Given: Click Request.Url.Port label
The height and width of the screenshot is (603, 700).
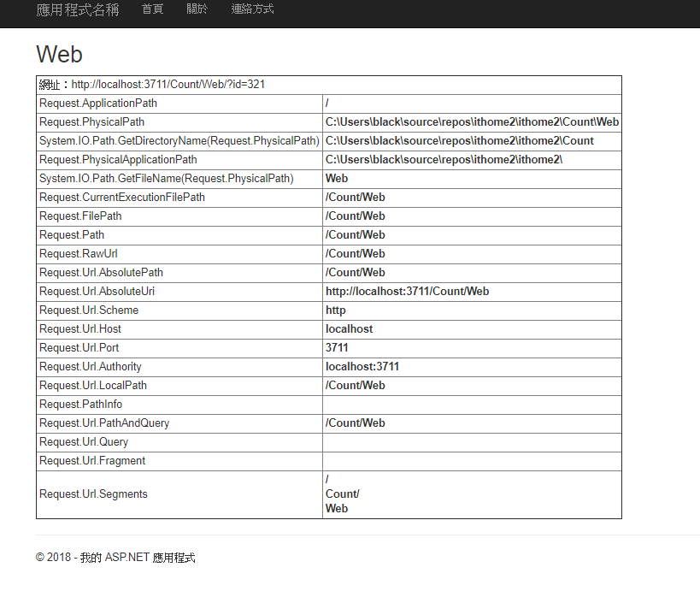Looking at the screenshot, I should tap(79, 347).
